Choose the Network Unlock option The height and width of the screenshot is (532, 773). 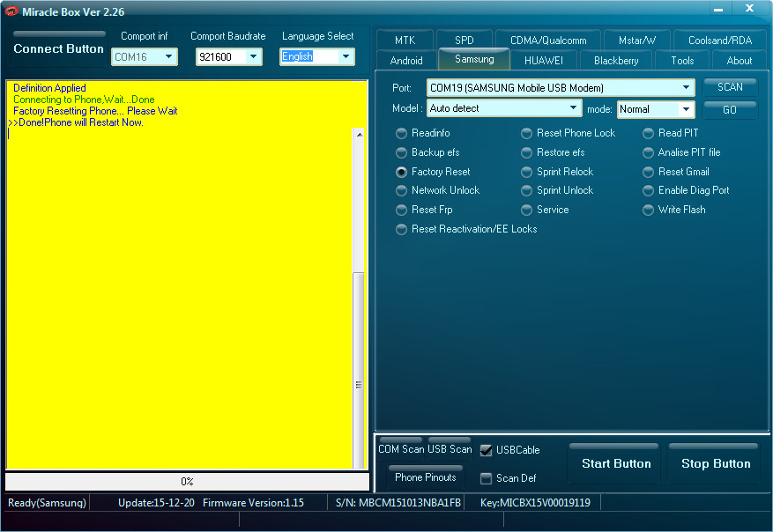pos(402,190)
